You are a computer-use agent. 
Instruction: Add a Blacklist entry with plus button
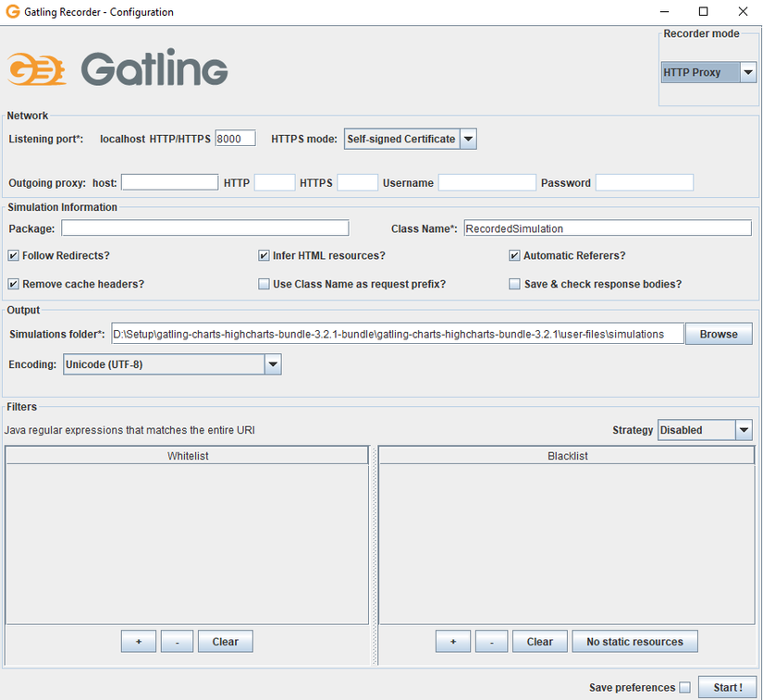[453, 642]
